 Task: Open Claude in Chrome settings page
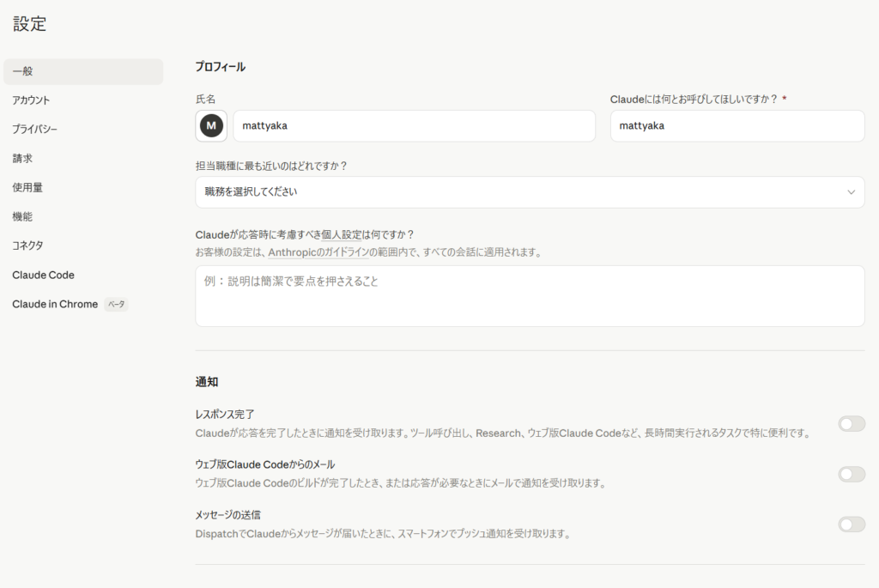tap(55, 304)
